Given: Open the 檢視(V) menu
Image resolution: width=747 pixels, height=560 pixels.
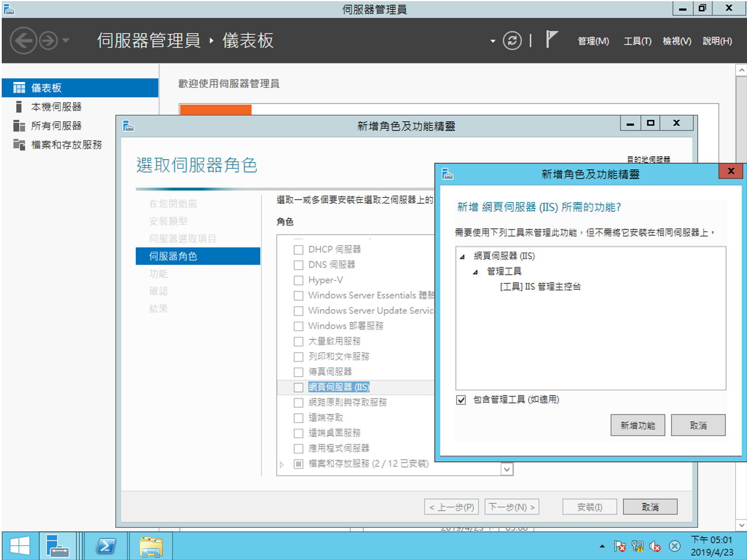Looking at the screenshot, I should (x=677, y=41).
